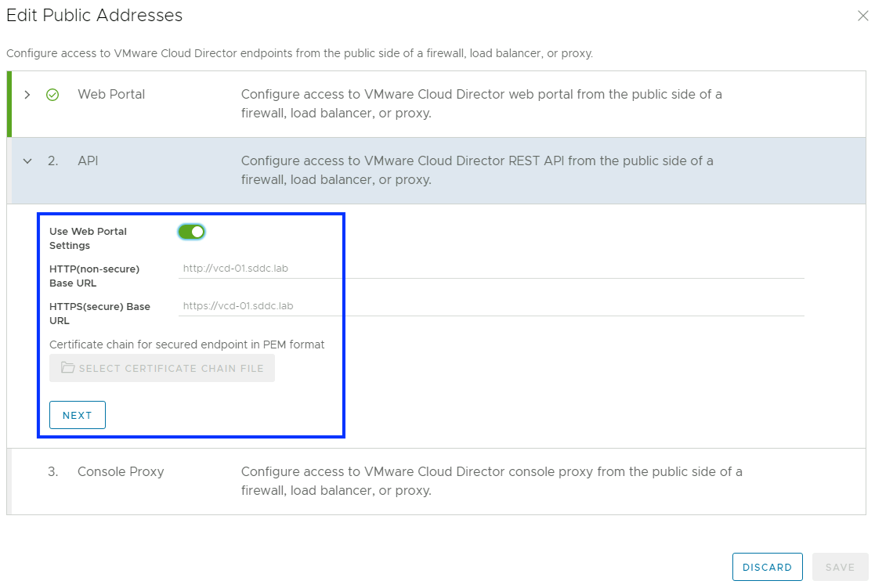Collapse the API step chevron

point(27,161)
